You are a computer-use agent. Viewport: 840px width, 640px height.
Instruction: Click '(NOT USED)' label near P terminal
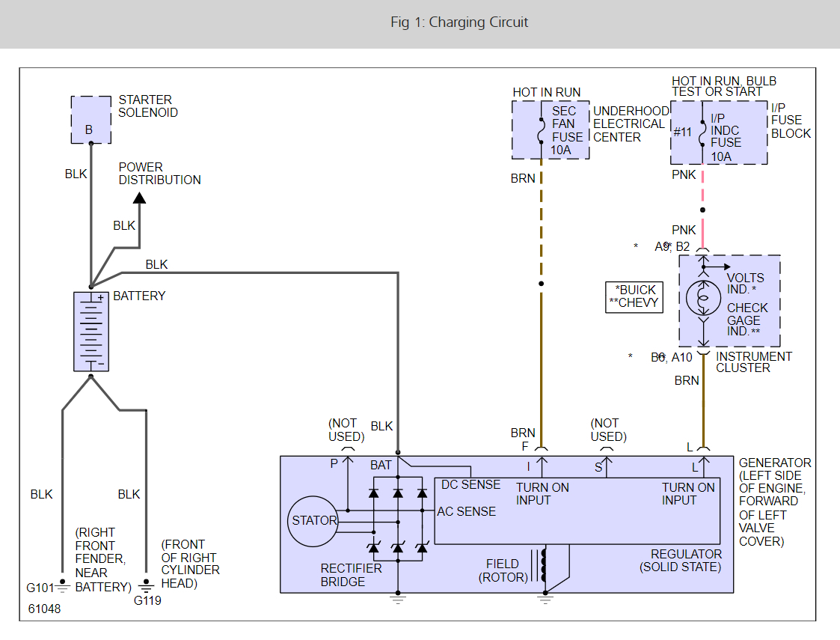[x=346, y=430]
